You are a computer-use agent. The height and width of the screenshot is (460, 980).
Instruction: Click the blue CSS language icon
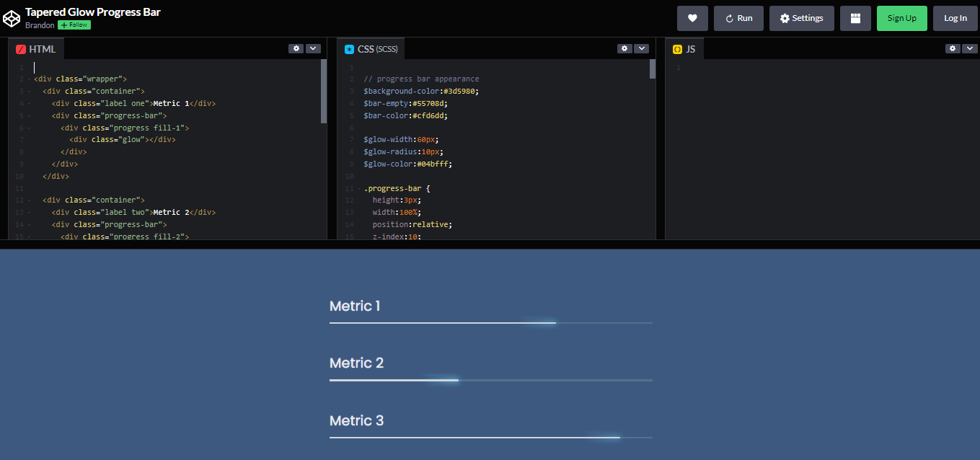(x=350, y=48)
